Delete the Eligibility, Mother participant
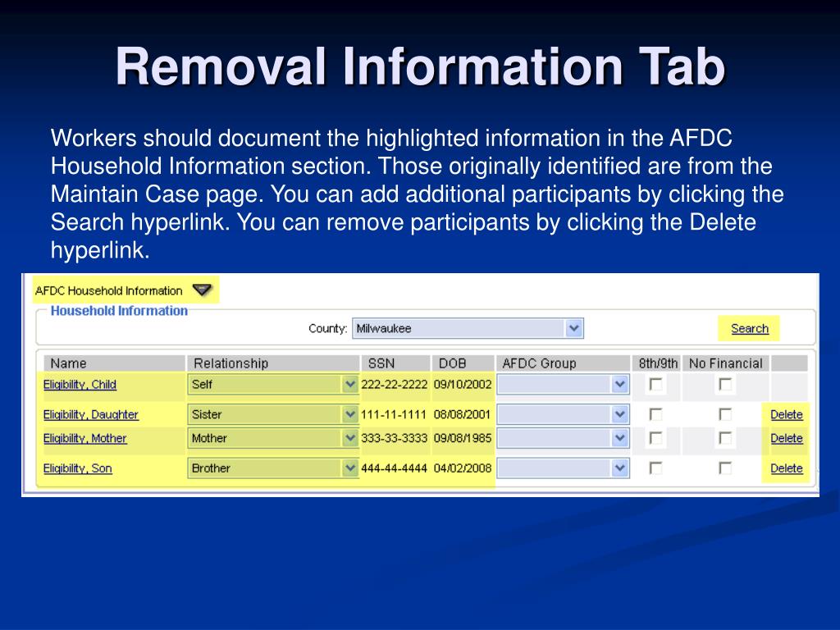This screenshot has height=630, width=840. 787,438
